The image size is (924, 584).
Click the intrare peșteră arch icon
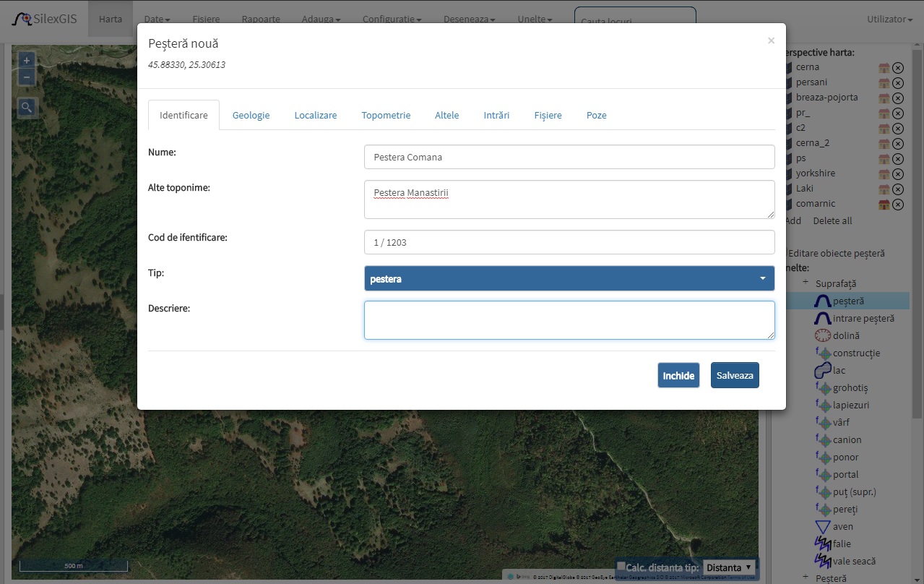click(x=822, y=318)
